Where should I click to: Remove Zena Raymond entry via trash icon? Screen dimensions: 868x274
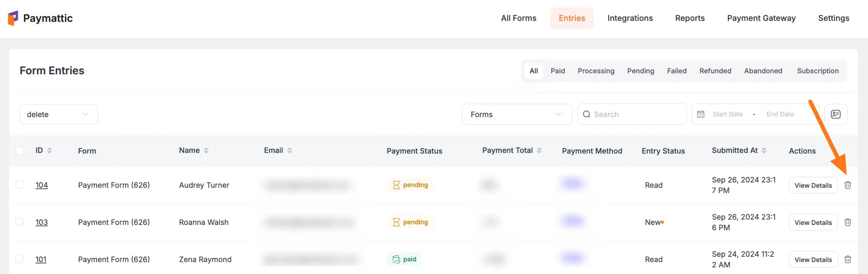[x=848, y=259]
